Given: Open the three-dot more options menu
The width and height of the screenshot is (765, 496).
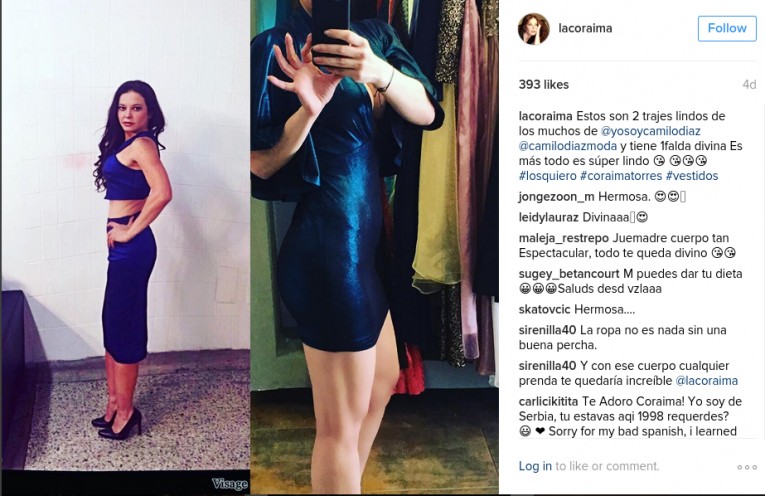Looking at the screenshot, I should (x=747, y=467).
